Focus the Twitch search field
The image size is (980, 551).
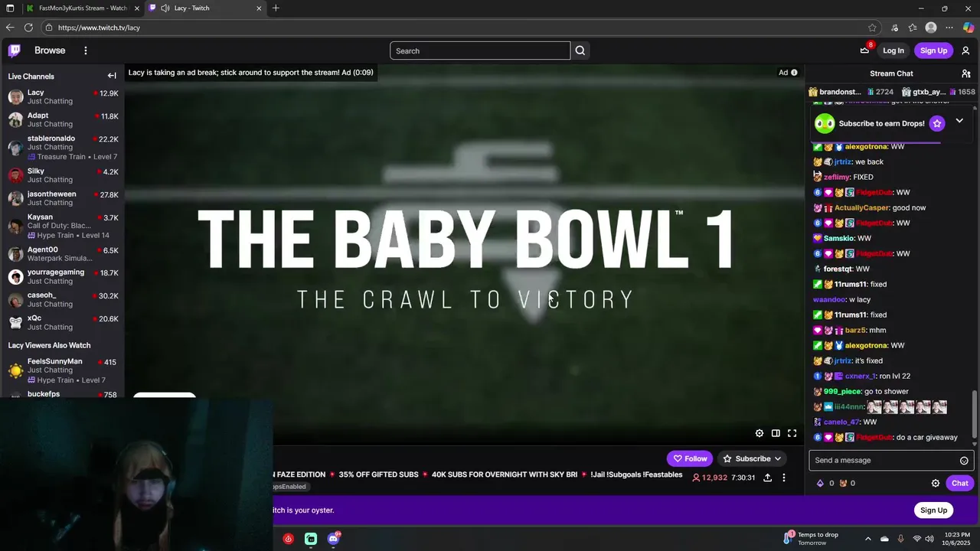coord(480,51)
